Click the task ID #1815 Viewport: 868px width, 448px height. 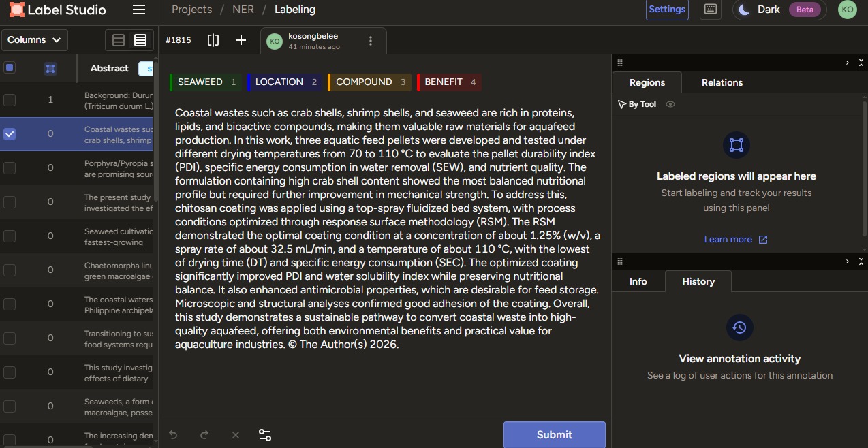point(179,40)
